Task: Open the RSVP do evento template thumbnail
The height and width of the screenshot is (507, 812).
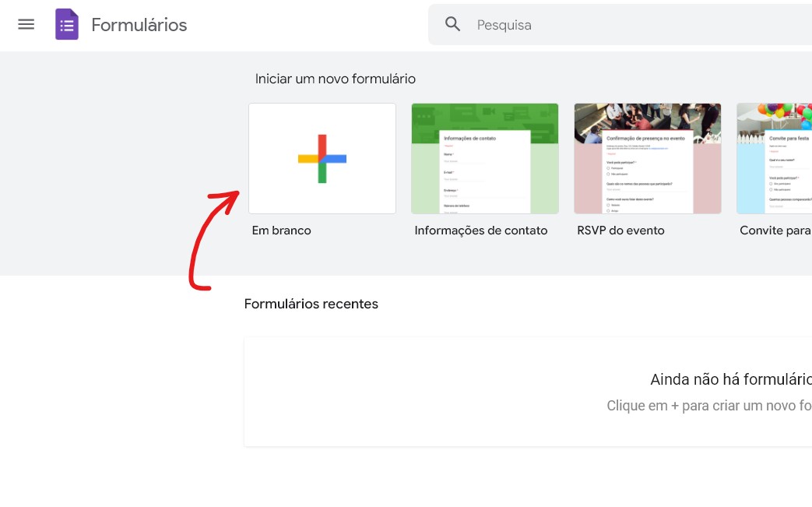Action: (x=647, y=158)
